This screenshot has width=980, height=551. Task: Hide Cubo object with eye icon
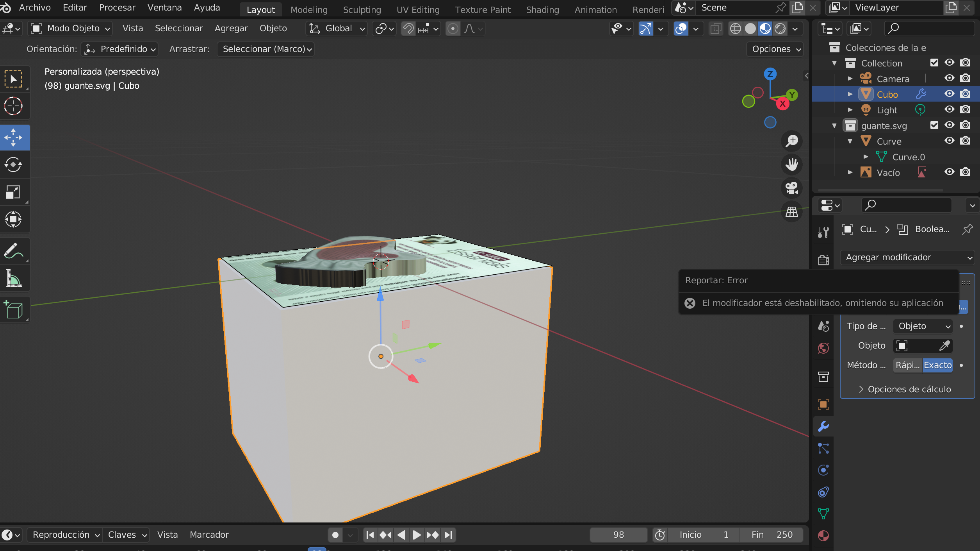pos(950,94)
